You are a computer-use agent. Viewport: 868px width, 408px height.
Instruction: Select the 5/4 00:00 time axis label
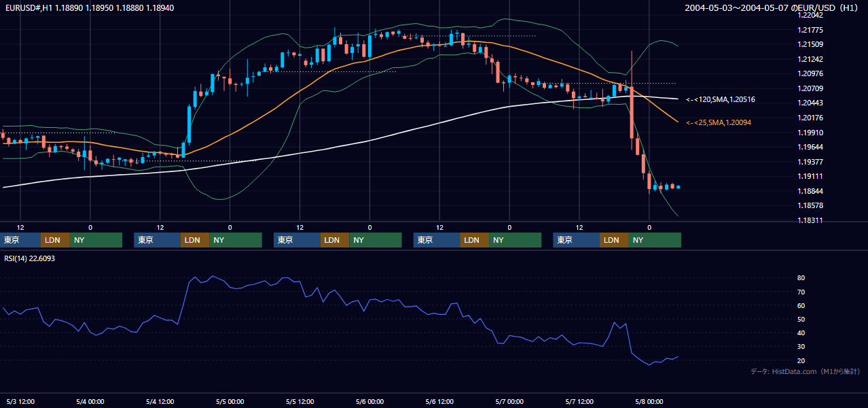coord(90,401)
